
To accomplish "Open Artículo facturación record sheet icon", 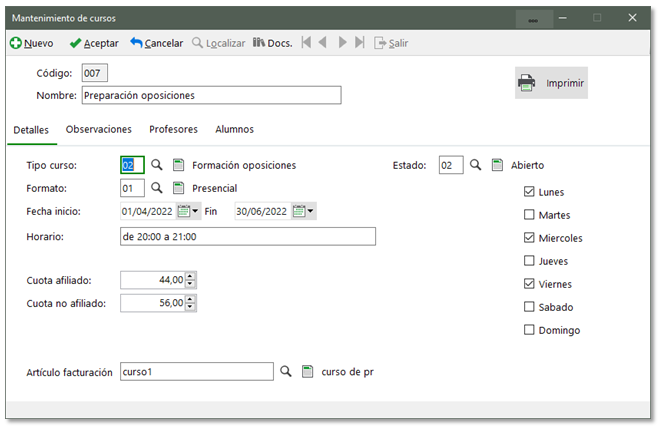I will click(x=307, y=371).
